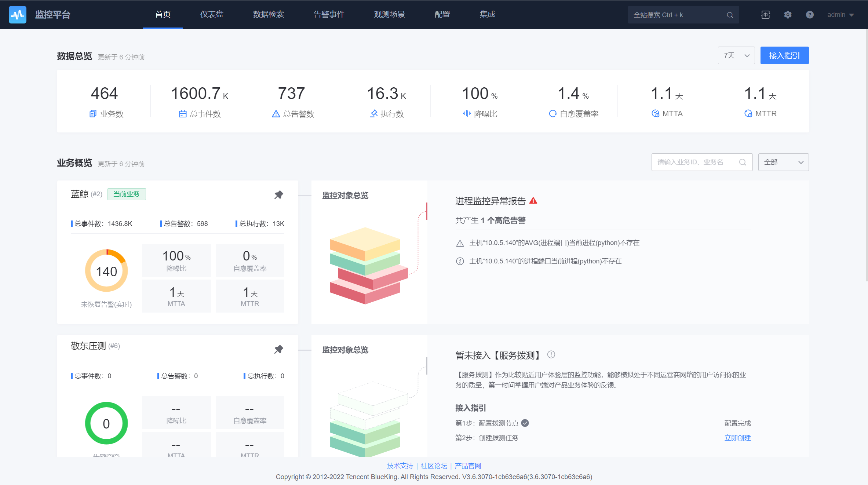
Task: Click the global search magnifier icon
Action: [x=730, y=15]
